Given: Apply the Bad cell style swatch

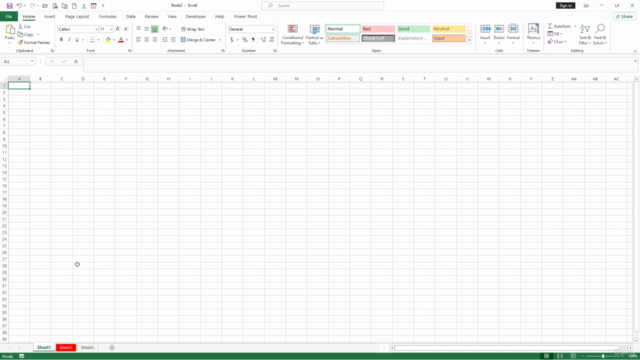Looking at the screenshot, I should pos(378,29).
